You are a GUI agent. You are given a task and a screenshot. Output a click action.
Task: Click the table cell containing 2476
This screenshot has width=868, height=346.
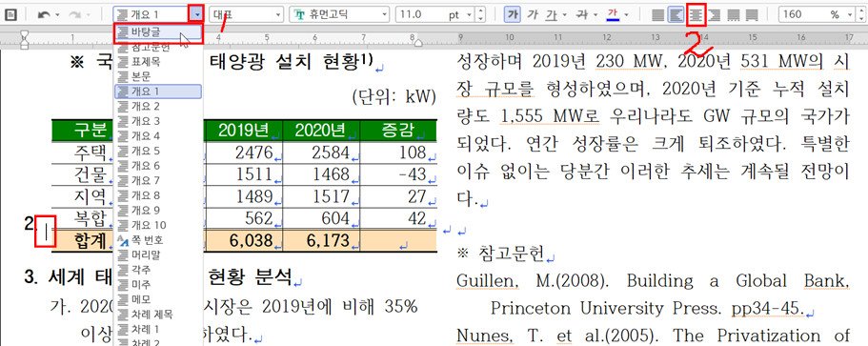click(244, 153)
